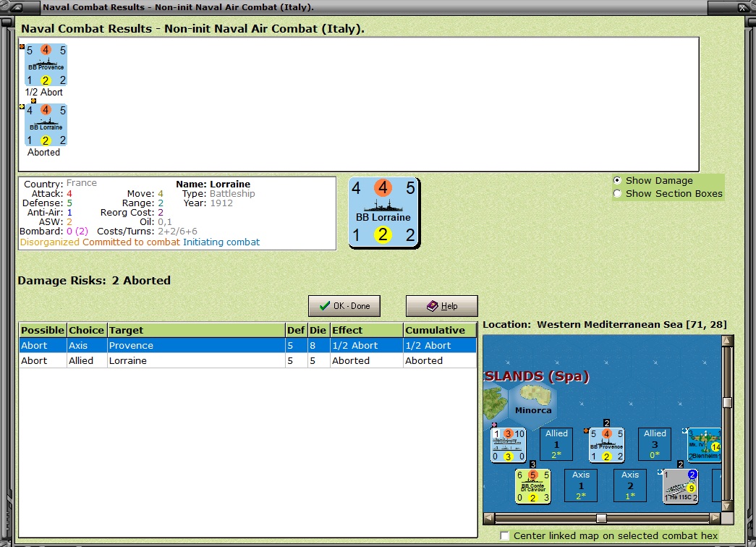The height and width of the screenshot is (547, 756).
Task: Select the Lorraine row in damage table
Action: [x=248, y=360]
